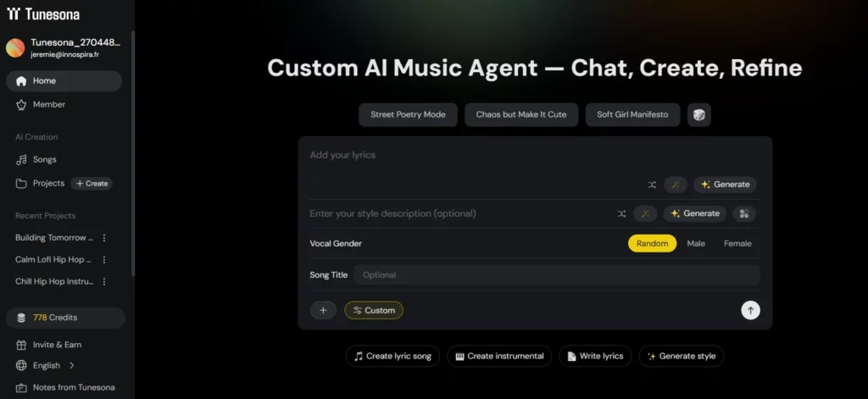Open Songs in the sidebar
The height and width of the screenshot is (399, 868).
coord(44,159)
